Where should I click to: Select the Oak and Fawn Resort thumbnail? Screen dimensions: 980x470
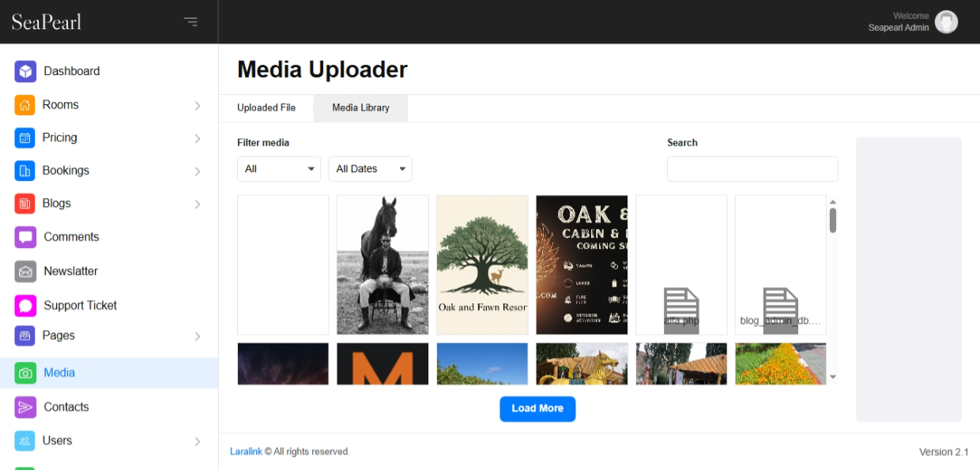pos(482,265)
